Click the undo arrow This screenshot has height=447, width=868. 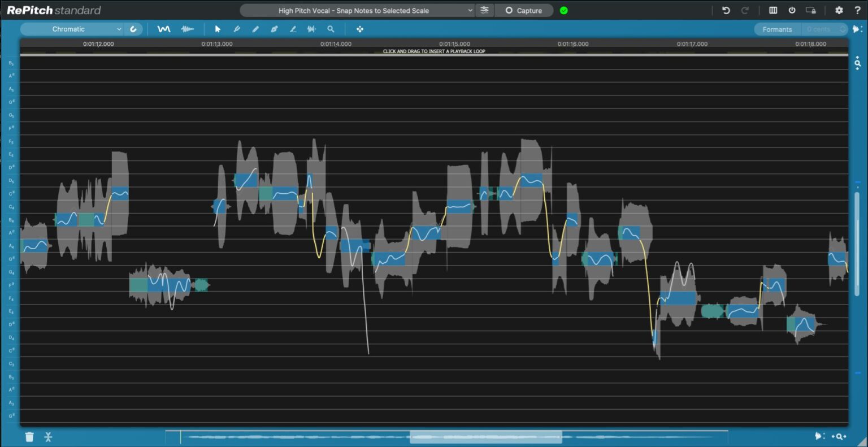click(726, 10)
